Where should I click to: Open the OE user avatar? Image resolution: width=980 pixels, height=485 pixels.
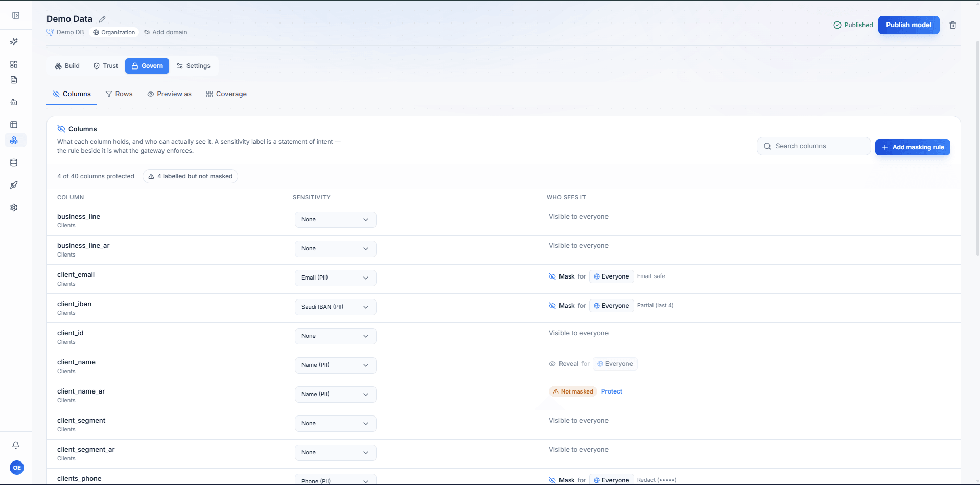(x=17, y=468)
